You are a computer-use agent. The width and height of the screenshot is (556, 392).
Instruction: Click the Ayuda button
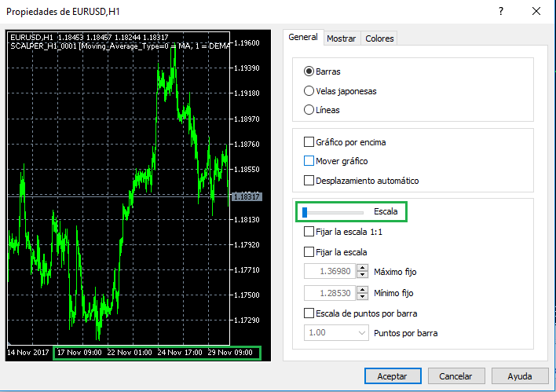[520, 376]
